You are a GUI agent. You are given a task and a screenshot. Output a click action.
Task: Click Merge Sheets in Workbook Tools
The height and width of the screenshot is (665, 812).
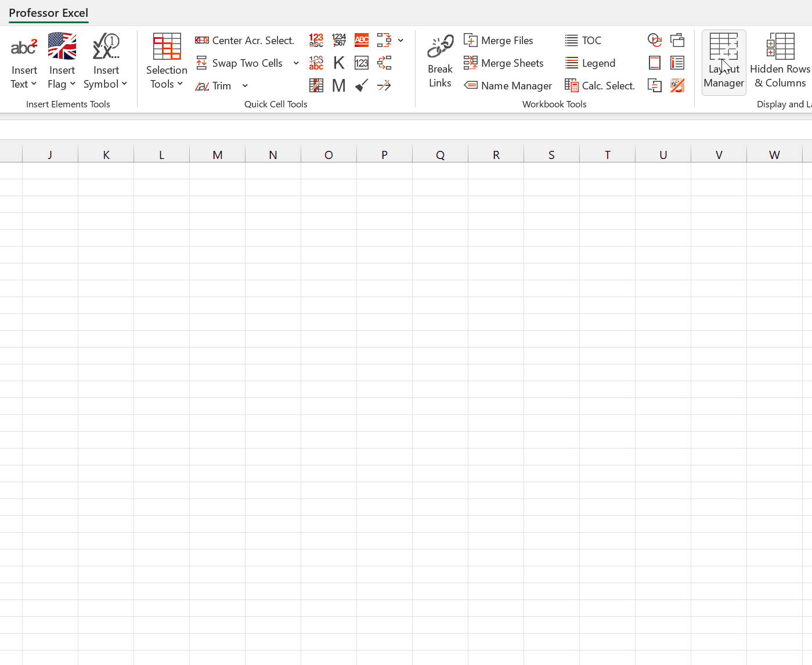tap(504, 63)
